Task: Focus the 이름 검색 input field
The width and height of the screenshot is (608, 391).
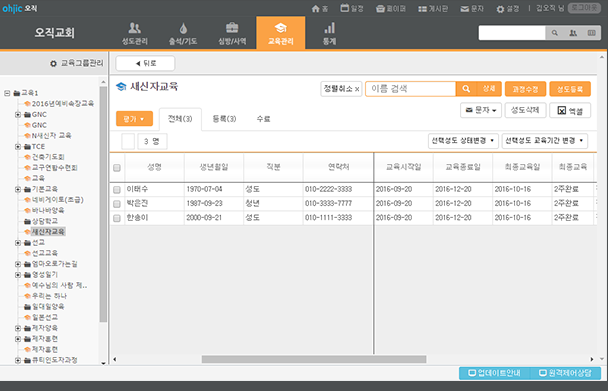Action: (410, 89)
